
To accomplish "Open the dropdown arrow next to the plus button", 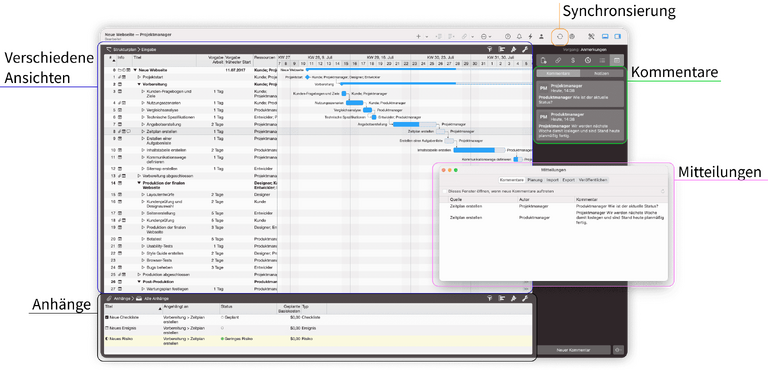I will click(427, 37).
